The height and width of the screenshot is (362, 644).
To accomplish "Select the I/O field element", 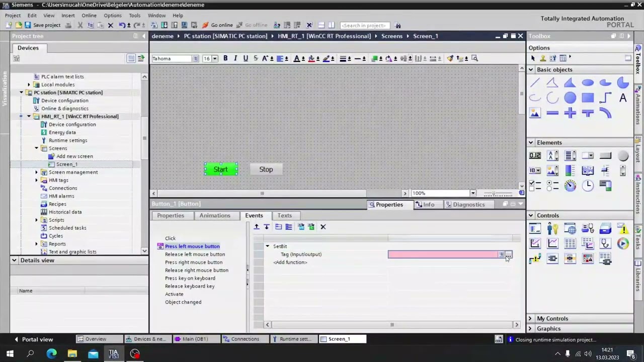I will click(535, 156).
